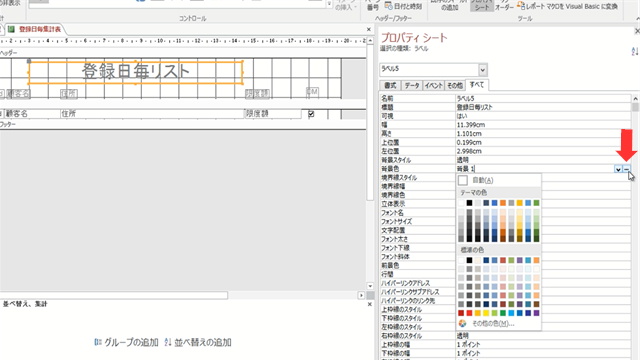Click レポート マクロを Visual Basic に変換
Viewport: 640px width, 360px height.
point(568,6)
